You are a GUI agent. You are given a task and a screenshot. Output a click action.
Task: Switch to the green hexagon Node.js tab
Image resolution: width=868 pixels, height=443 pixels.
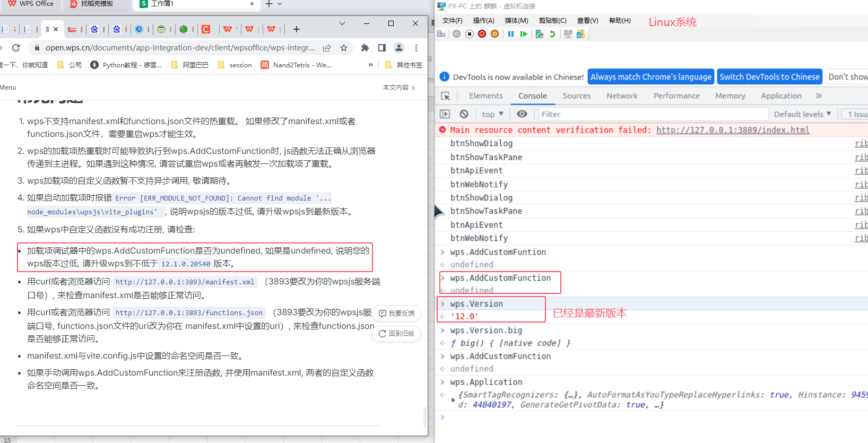coord(184,29)
